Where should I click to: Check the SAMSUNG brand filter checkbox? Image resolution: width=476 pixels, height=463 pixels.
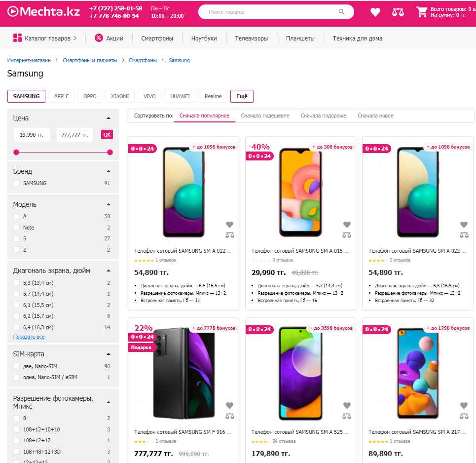coord(16,183)
